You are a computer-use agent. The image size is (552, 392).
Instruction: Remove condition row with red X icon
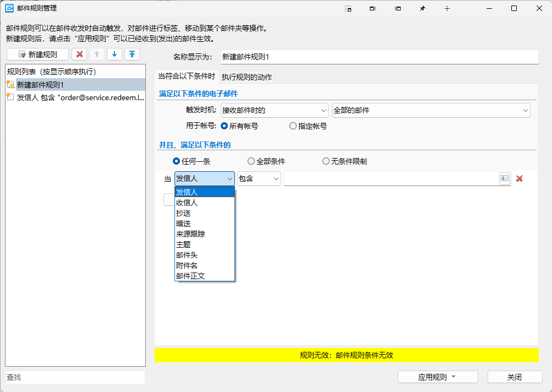point(519,178)
